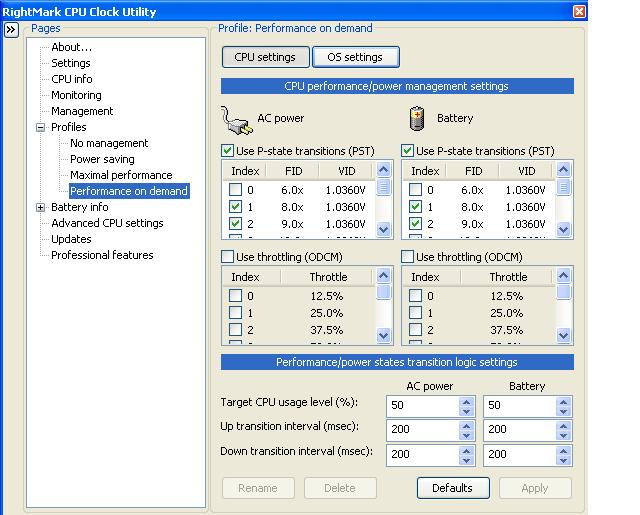The image size is (640, 515).
Task: Open Advanced CPU settings page
Action: (x=107, y=223)
